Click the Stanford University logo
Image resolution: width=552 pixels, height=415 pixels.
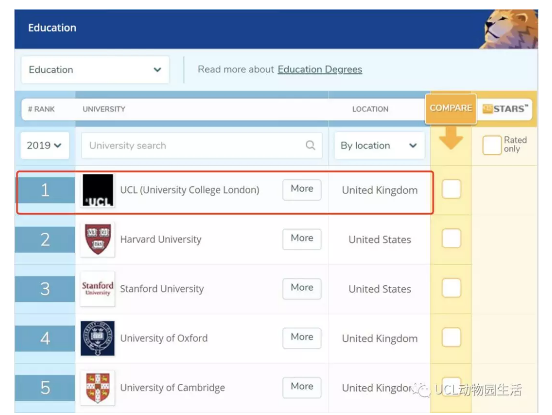click(x=98, y=289)
